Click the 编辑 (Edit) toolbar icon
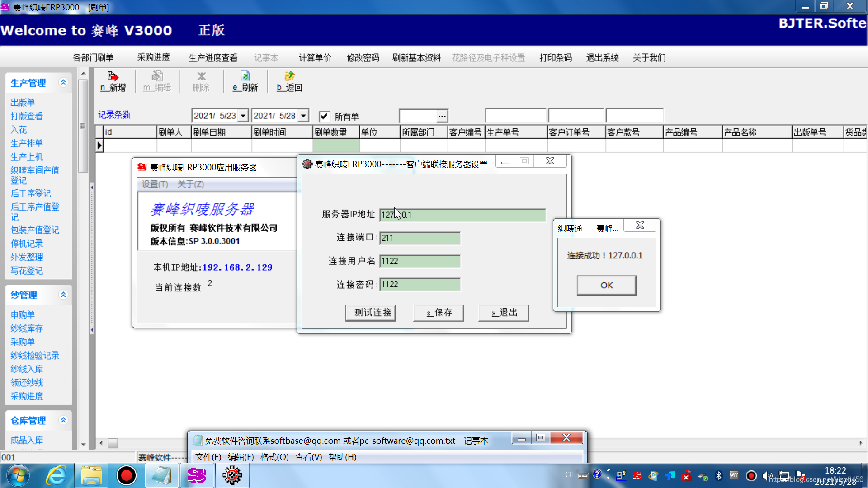The image size is (868, 488). coord(157,81)
